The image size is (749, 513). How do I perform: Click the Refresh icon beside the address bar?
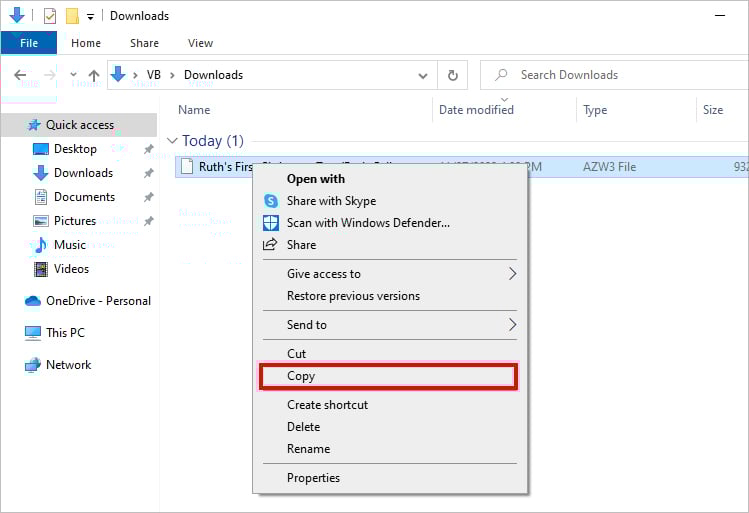coord(453,75)
